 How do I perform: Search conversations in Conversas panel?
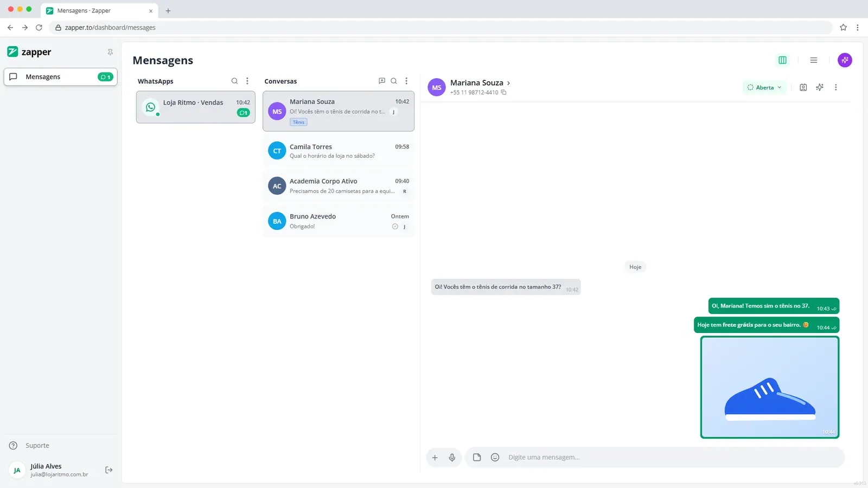coord(394,81)
